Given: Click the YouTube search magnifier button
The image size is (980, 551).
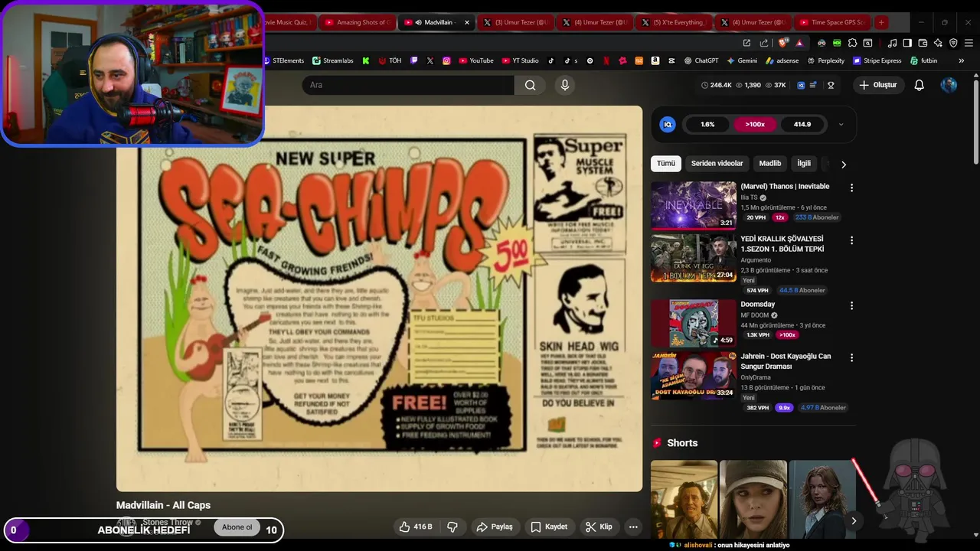Looking at the screenshot, I should (530, 85).
